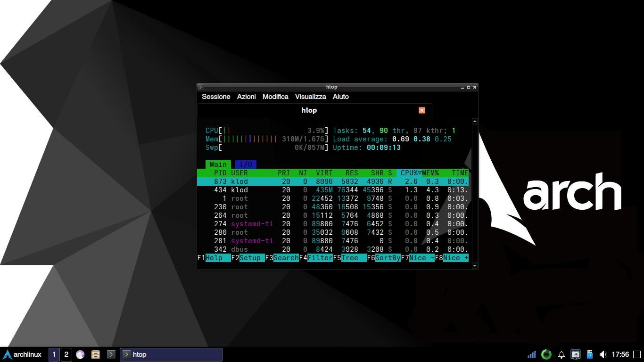Image resolution: width=644 pixels, height=362 pixels.
Task: Open the network signal tray icon
Action: (531, 354)
